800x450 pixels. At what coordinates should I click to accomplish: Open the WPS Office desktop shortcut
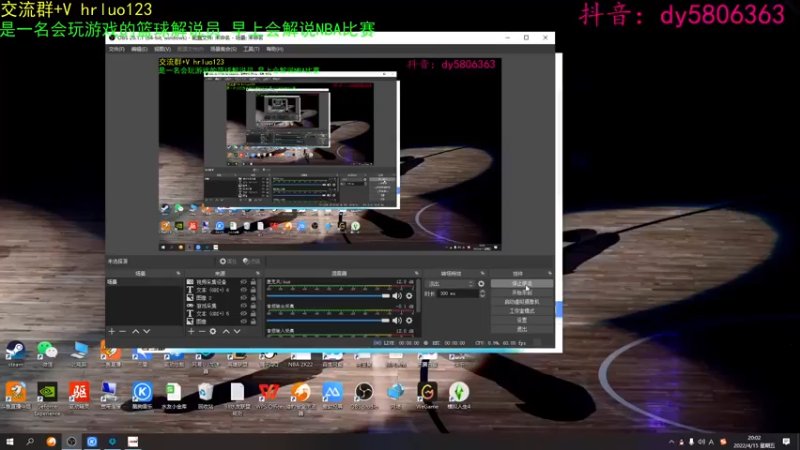[269, 395]
